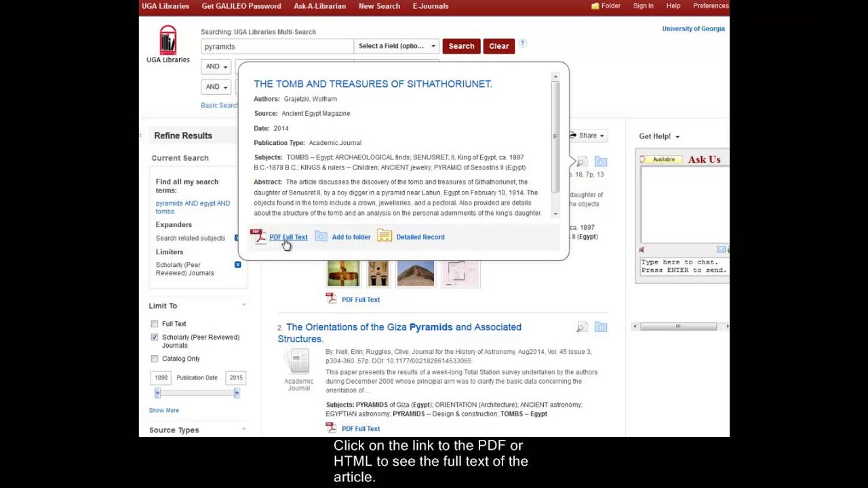This screenshot has width=868, height=488.
Task: Collapse the Refine Results sidebar arrow
Action: (x=142, y=136)
